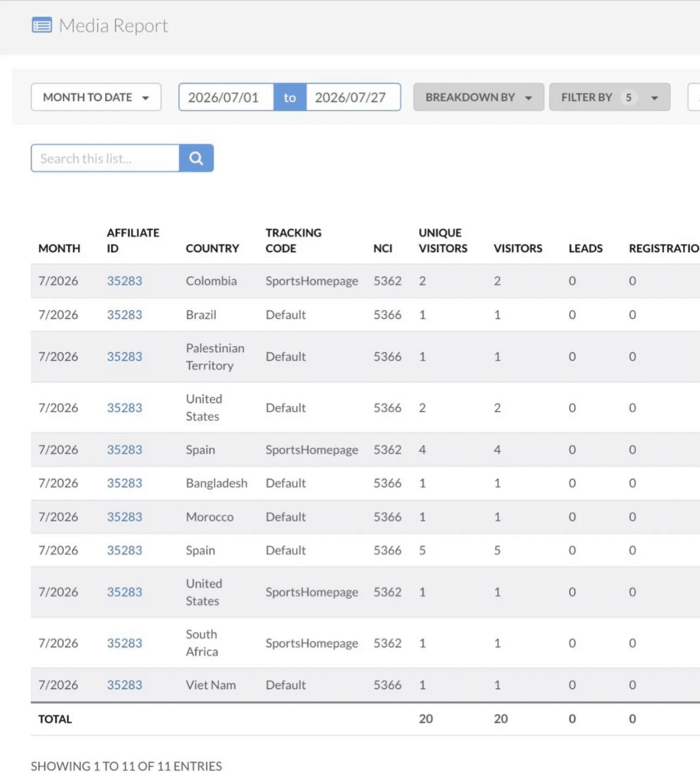Click the magnifier search button
Screen dimensions: 700x778
click(196, 158)
